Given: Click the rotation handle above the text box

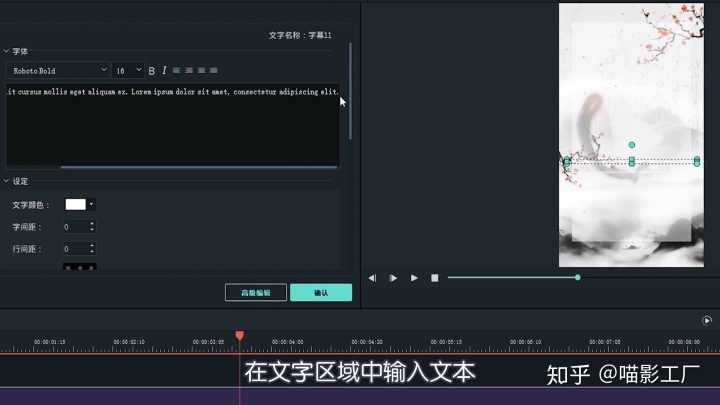Looking at the screenshot, I should coord(632,145).
